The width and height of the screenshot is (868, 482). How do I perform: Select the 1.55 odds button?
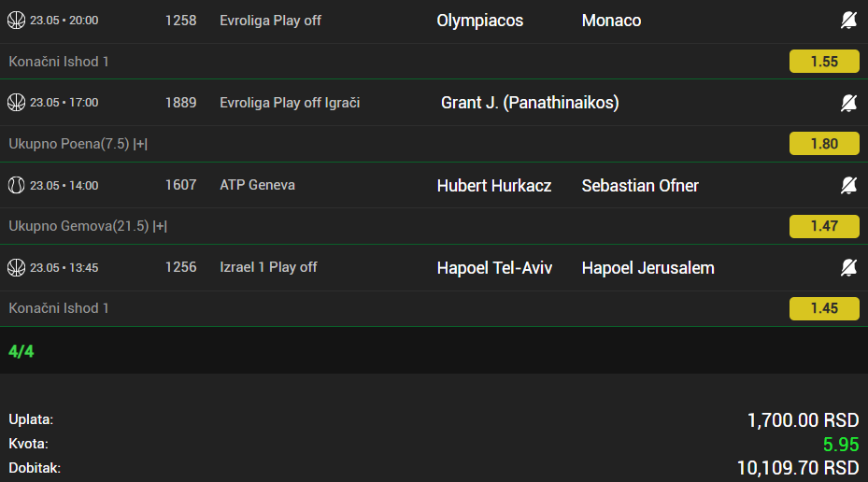(824, 62)
